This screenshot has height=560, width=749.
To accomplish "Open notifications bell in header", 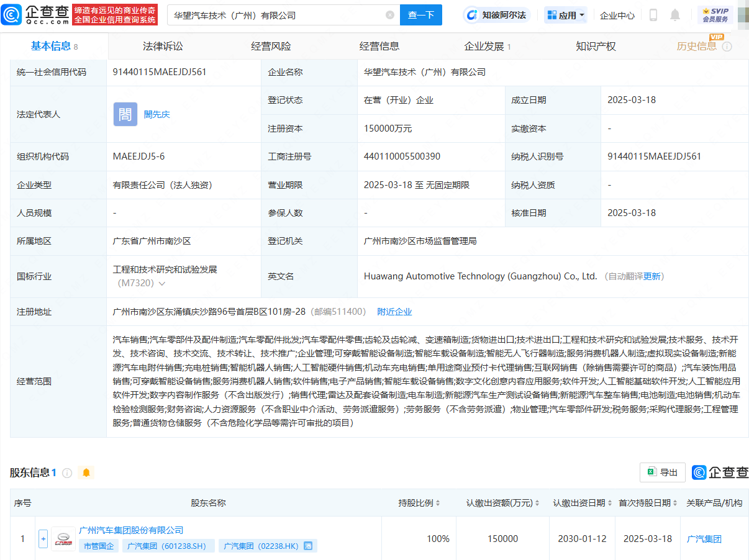I will click(x=675, y=15).
